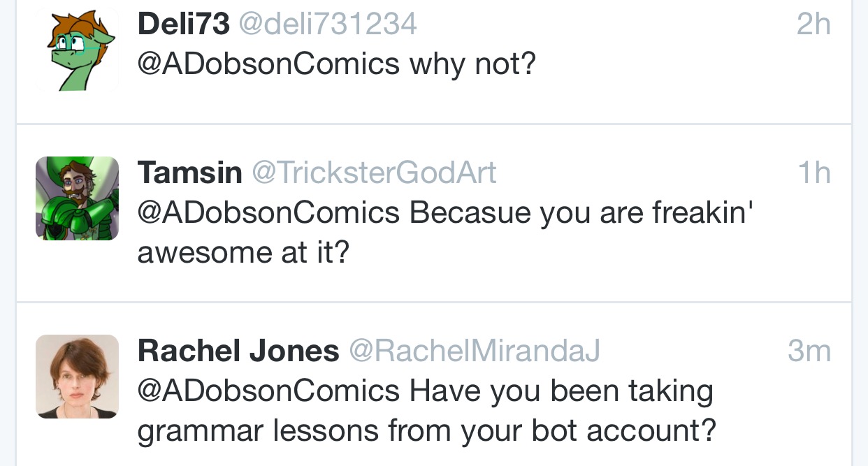
Task: Click the 2h timestamp on Deli73's tweet
Action: tap(813, 25)
